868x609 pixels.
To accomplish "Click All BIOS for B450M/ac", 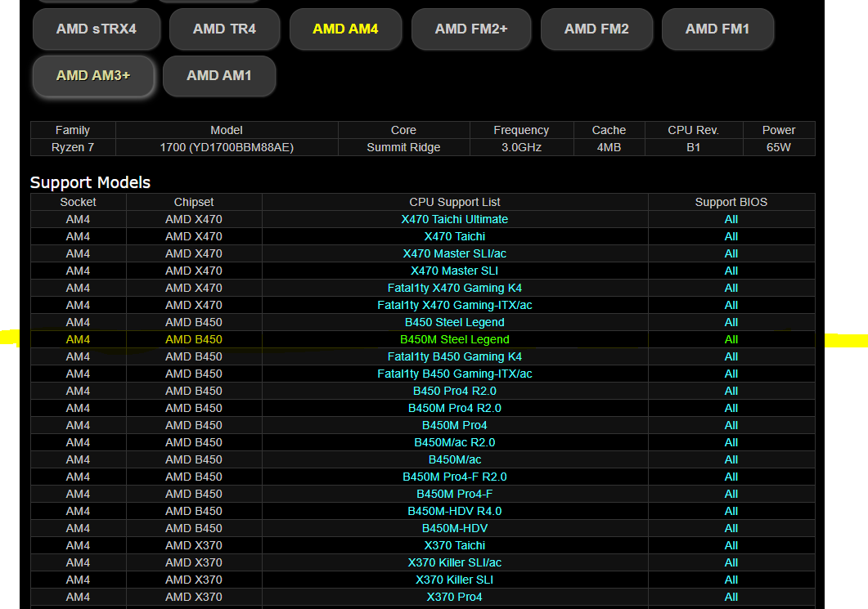I will [x=731, y=459].
